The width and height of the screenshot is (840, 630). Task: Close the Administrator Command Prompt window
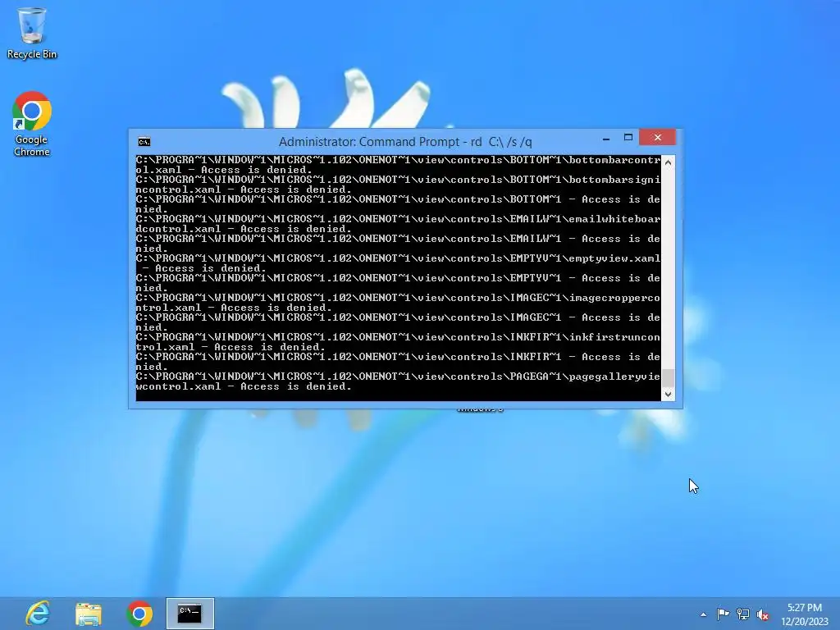click(657, 138)
